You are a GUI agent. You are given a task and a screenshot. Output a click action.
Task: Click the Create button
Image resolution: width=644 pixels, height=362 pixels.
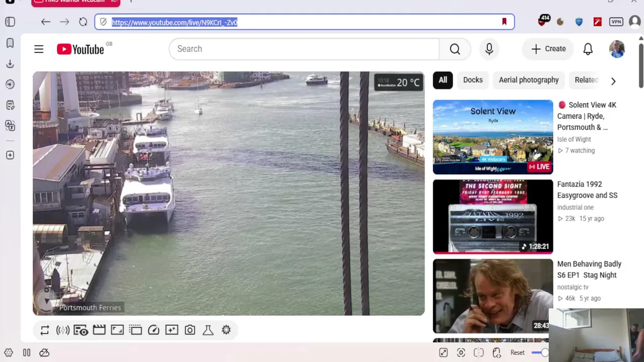pyautogui.click(x=548, y=49)
